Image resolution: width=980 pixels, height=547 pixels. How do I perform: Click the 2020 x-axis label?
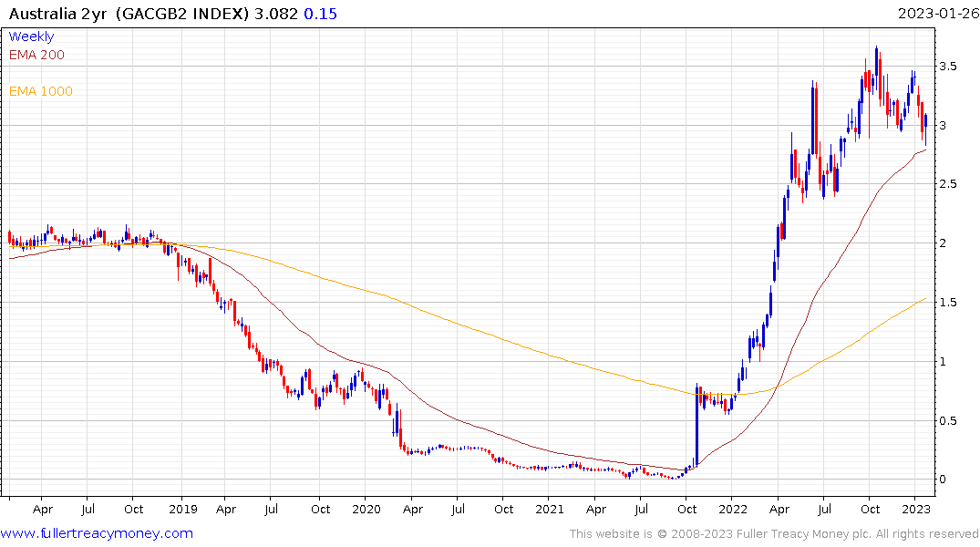[366, 509]
